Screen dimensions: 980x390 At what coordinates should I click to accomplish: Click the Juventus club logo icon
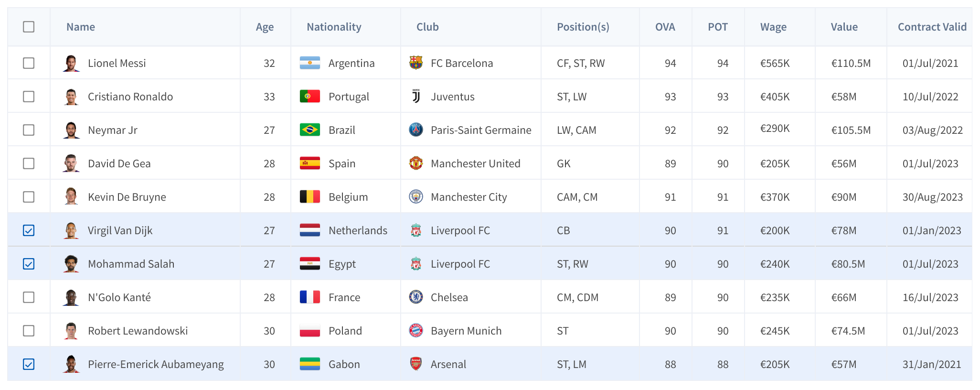pyautogui.click(x=416, y=97)
